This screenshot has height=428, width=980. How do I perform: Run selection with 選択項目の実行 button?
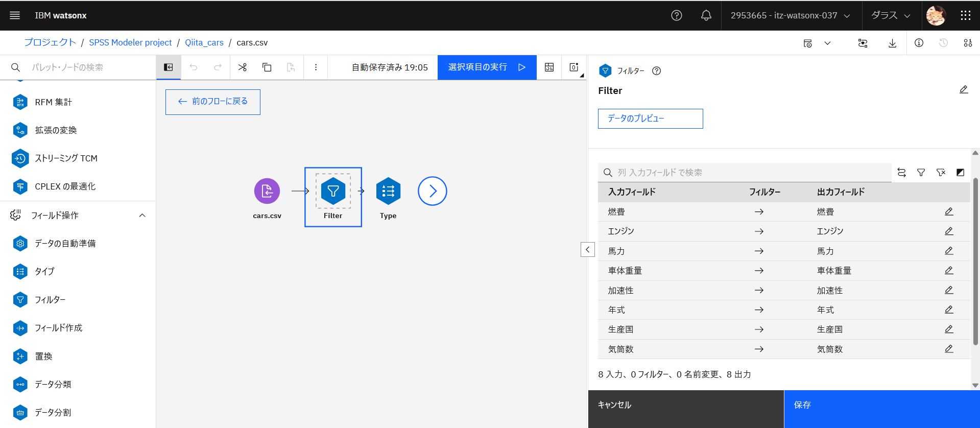click(487, 67)
